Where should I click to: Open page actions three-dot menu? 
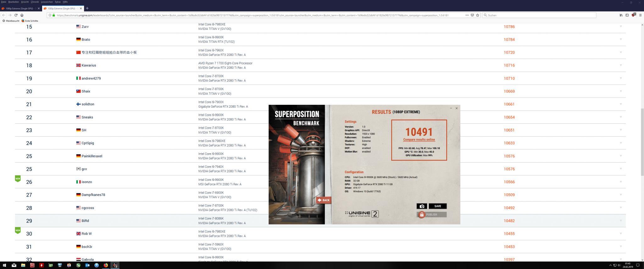[467, 15]
